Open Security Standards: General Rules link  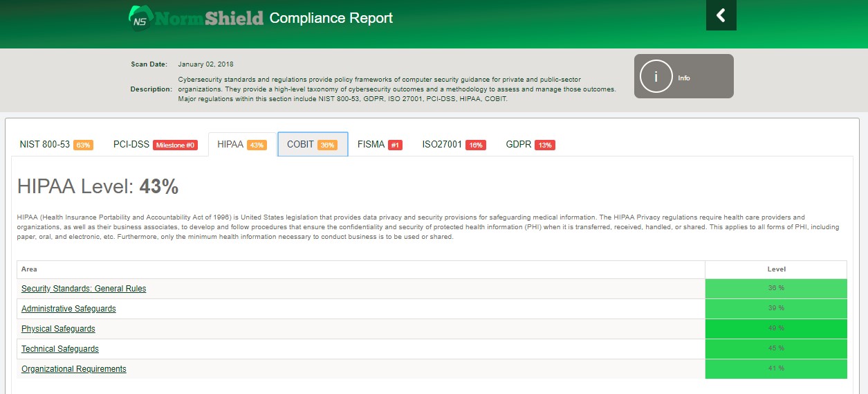[x=84, y=289]
